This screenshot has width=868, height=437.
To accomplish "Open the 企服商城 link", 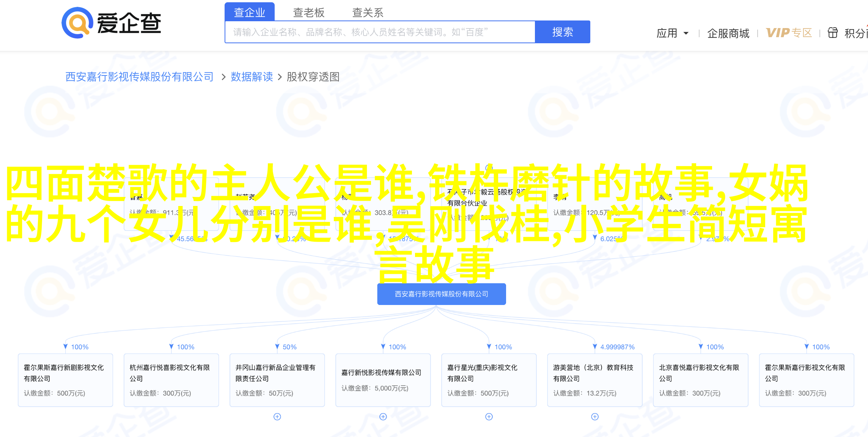I will pos(728,33).
